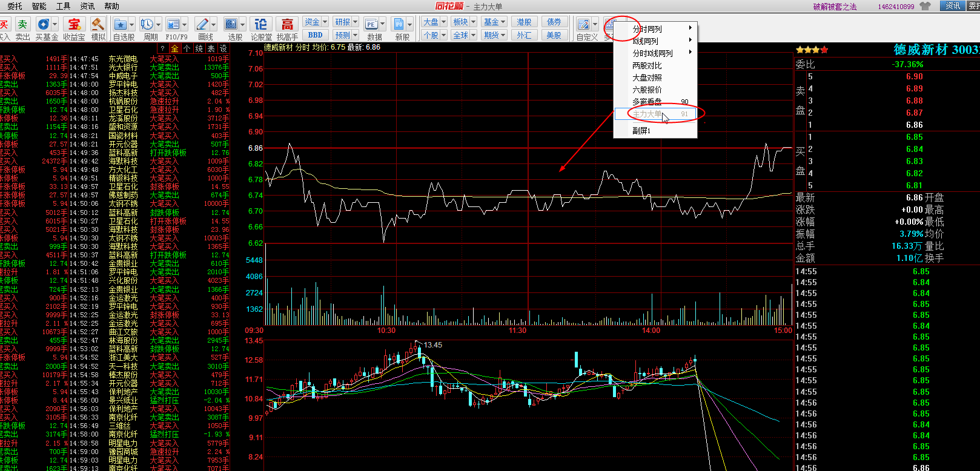Image resolution: width=980 pixels, height=471 pixels.
Task: Click the 自选股 star folder icon
Action: (x=121, y=24)
